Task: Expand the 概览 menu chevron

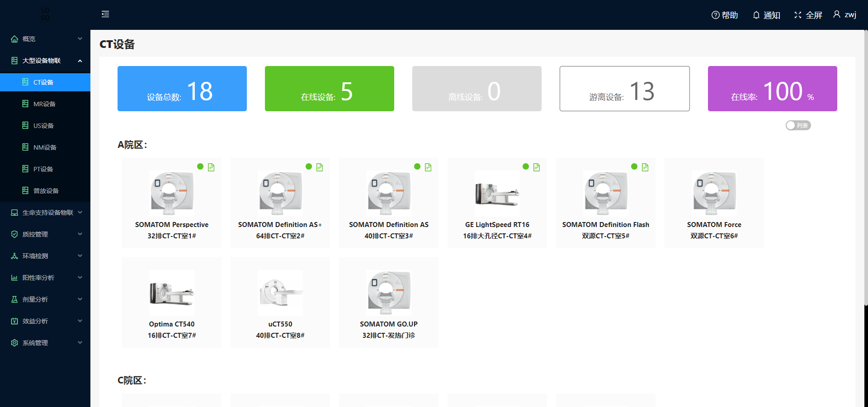Action: pos(80,39)
